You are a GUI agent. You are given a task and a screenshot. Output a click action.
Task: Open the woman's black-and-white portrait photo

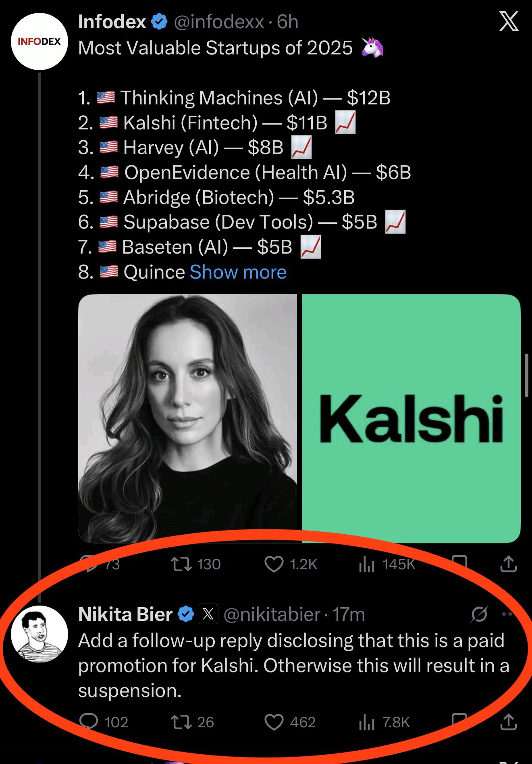[x=187, y=418]
